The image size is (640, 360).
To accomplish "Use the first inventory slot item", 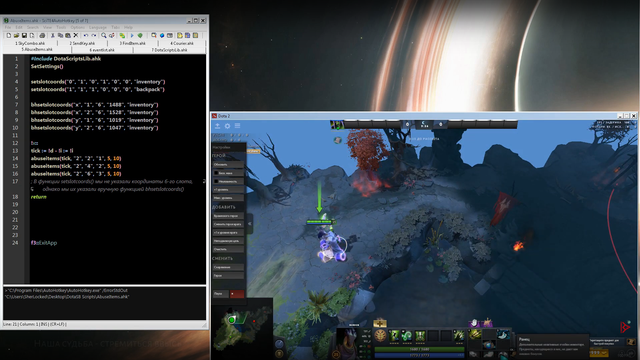I will [475, 334].
